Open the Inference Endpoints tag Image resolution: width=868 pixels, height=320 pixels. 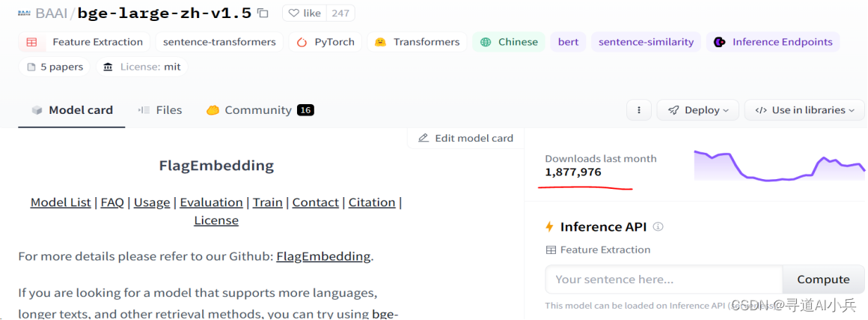pyautogui.click(x=773, y=42)
